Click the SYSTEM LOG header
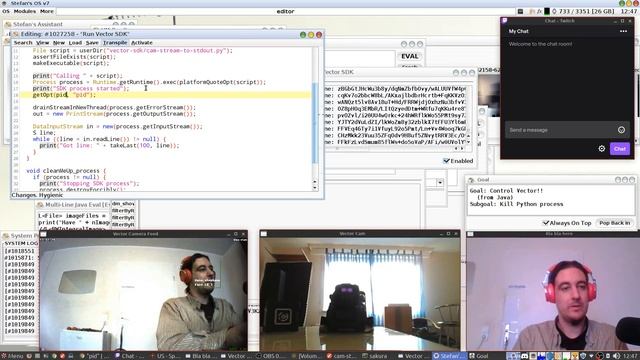The image size is (640, 360). pyautogui.click(x=21, y=243)
